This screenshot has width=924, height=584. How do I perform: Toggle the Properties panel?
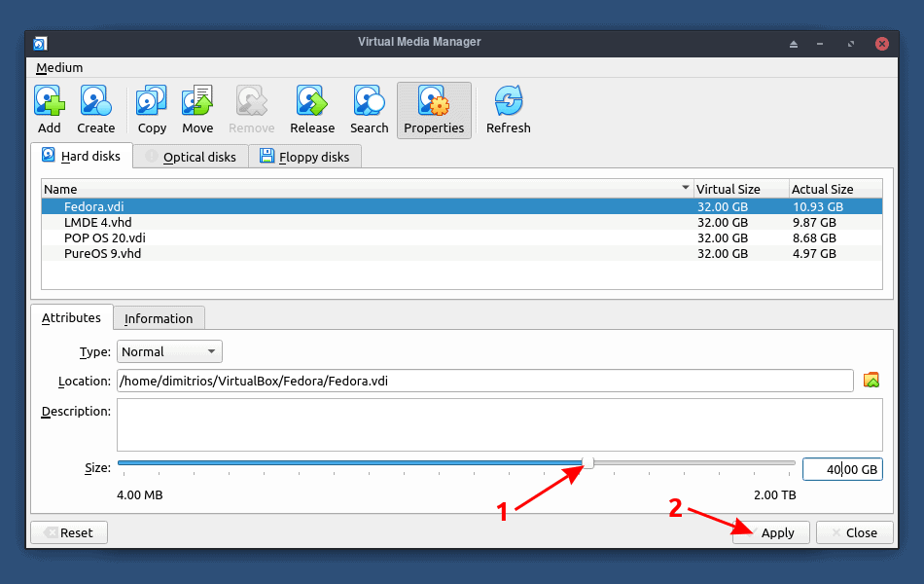click(434, 109)
